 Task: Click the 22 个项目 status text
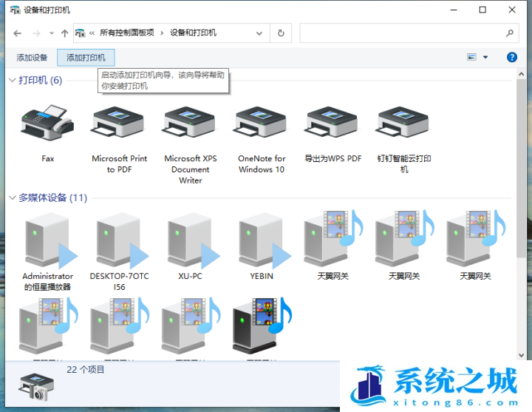[x=85, y=370]
